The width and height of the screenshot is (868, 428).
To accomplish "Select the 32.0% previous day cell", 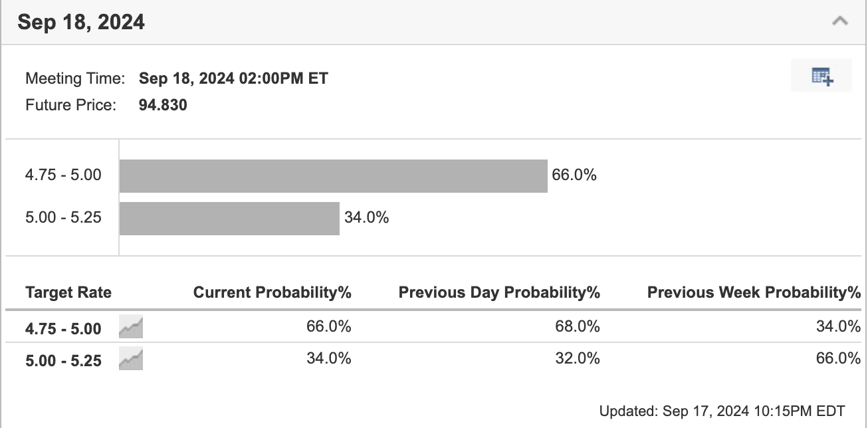I will tap(579, 359).
